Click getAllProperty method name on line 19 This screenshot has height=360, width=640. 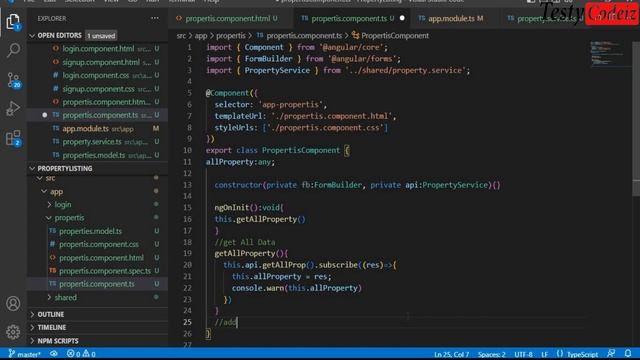point(245,253)
